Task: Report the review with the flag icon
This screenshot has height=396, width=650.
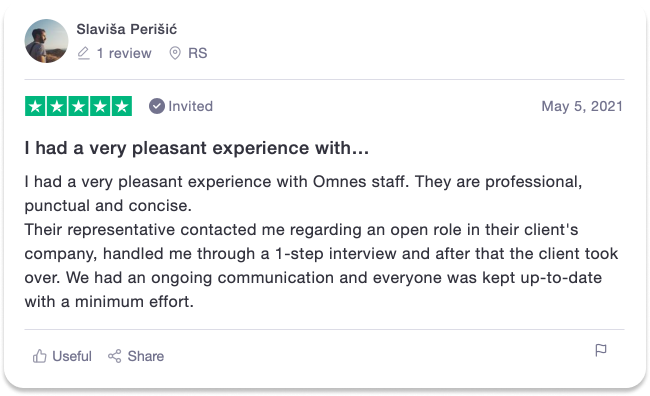Action: click(x=601, y=350)
